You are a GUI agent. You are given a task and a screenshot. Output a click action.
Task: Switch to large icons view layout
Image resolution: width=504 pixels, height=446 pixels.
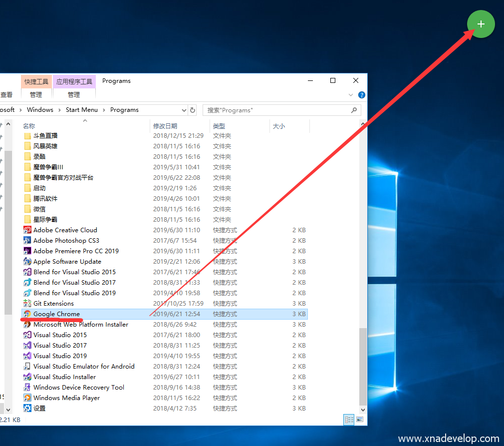point(360,420)
